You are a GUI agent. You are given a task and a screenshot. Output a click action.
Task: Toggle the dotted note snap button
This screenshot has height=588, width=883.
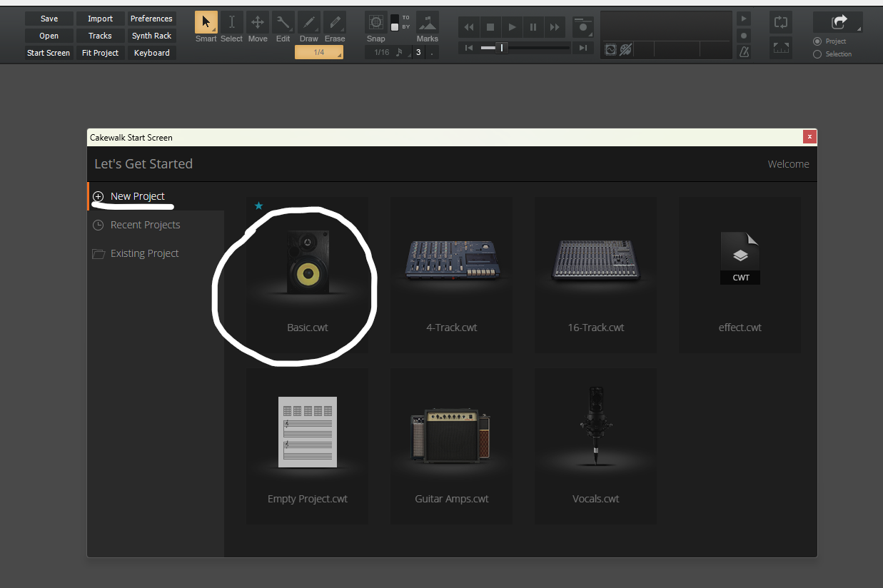pyautogui.click(x=433, y=52)
